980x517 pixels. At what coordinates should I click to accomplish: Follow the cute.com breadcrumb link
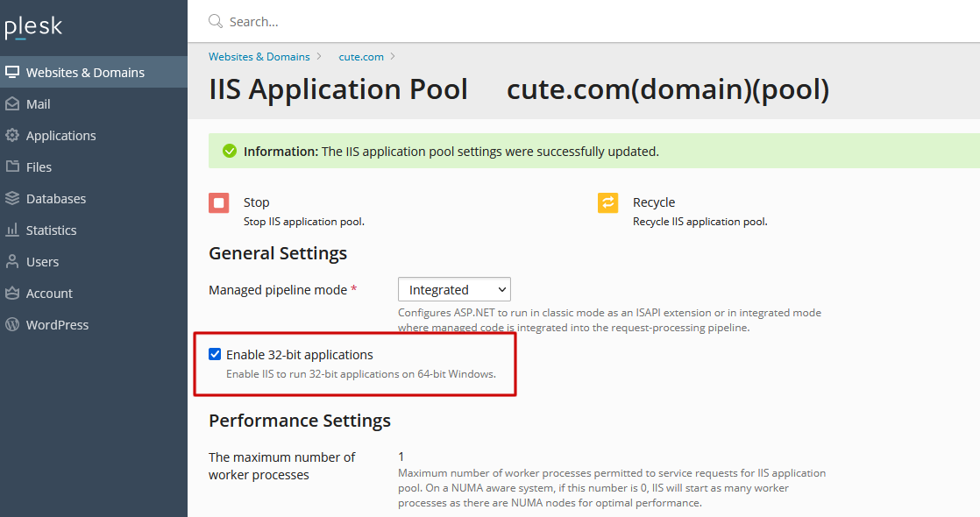tap(361, 56)
